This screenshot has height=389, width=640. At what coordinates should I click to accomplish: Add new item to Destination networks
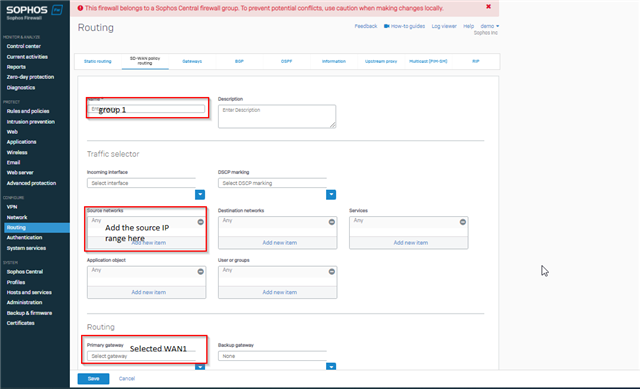tap(280, 242)
